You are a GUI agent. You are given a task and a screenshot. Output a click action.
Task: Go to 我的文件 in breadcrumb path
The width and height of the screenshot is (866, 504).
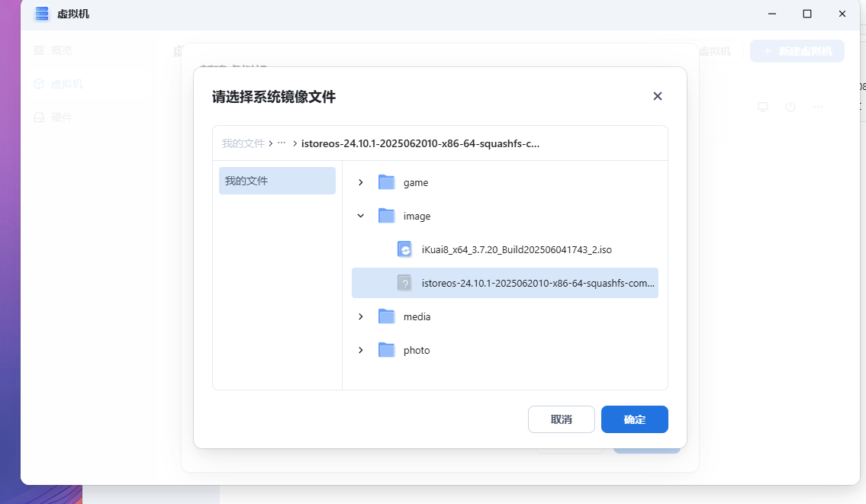click(243, 143)
